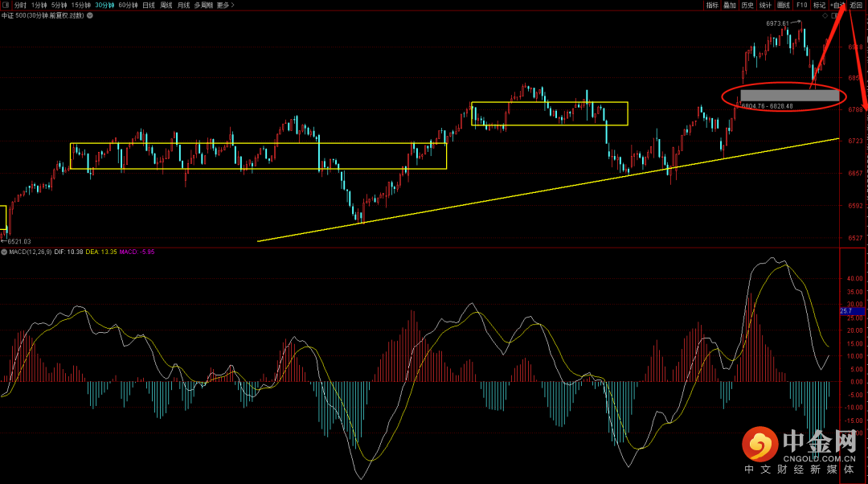Switch to the 分时 chart tab
The width and height of the screenshot is (868, 484).
click(x=20, y=5)
